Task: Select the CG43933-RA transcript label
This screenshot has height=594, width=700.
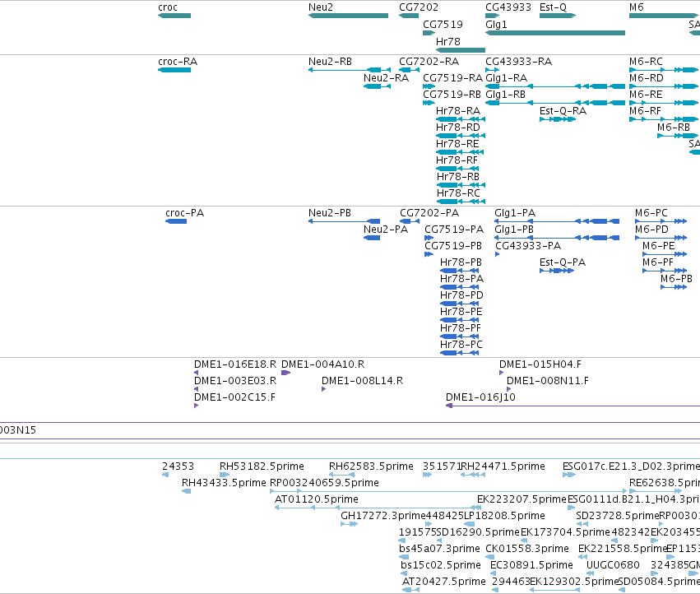Action: coord(518,62)
